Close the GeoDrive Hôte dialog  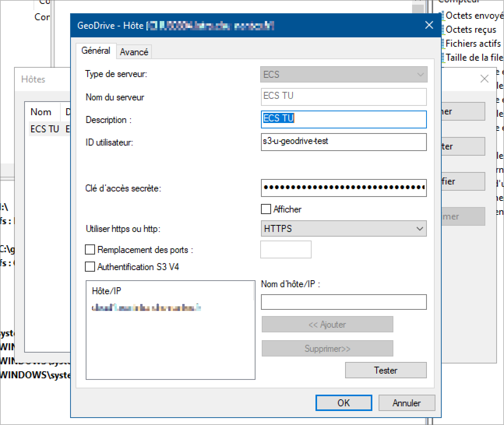[x=429, y=25]
